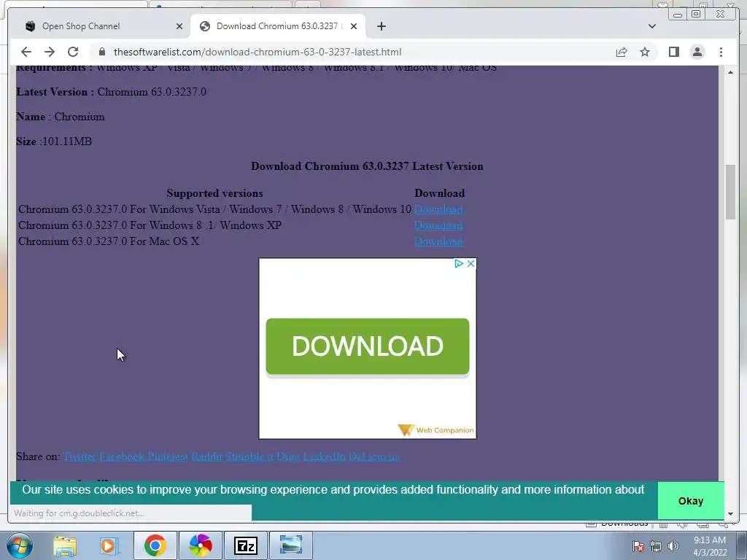
Task: Share on Twitter link
Action: click(80, 456)
